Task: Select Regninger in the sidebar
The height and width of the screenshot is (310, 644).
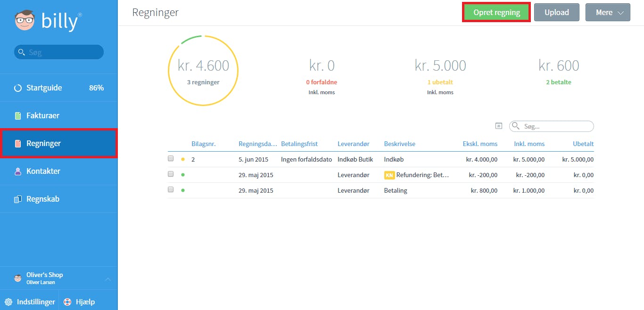Action: tap(59, 143)
